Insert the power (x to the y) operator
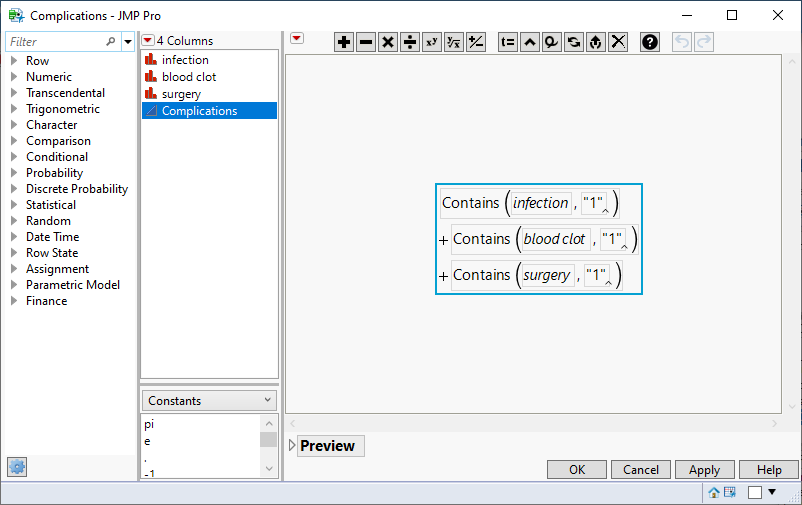Image resolution: width=802 pixels, height=505 pixels. click(x=432, y=42)
